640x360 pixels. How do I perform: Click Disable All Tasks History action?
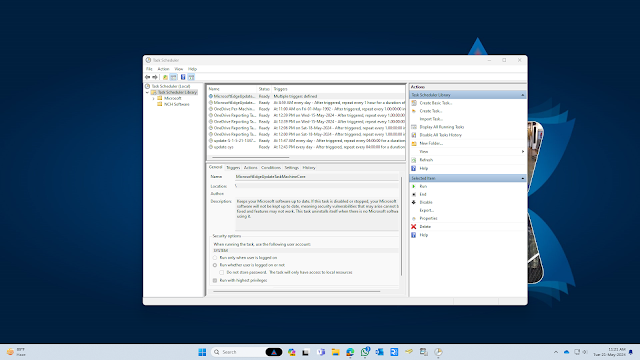[440, 135]
